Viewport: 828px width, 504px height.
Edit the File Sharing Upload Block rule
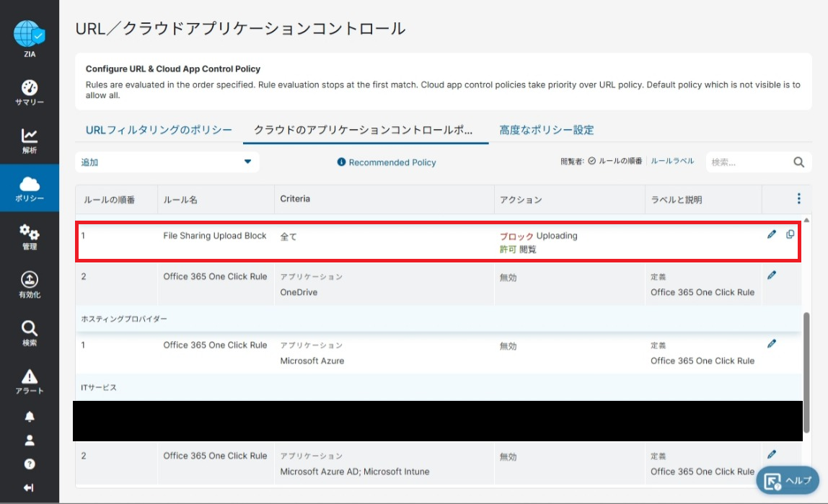[772, 234]
